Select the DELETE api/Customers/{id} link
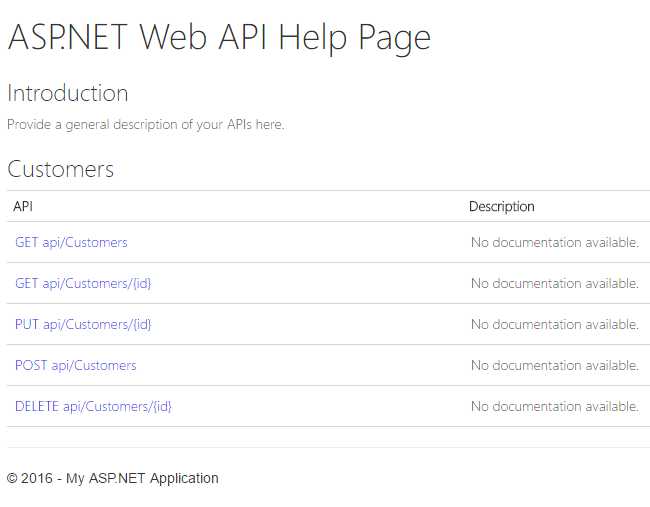The image size is (650, 507). pos(93,406)
